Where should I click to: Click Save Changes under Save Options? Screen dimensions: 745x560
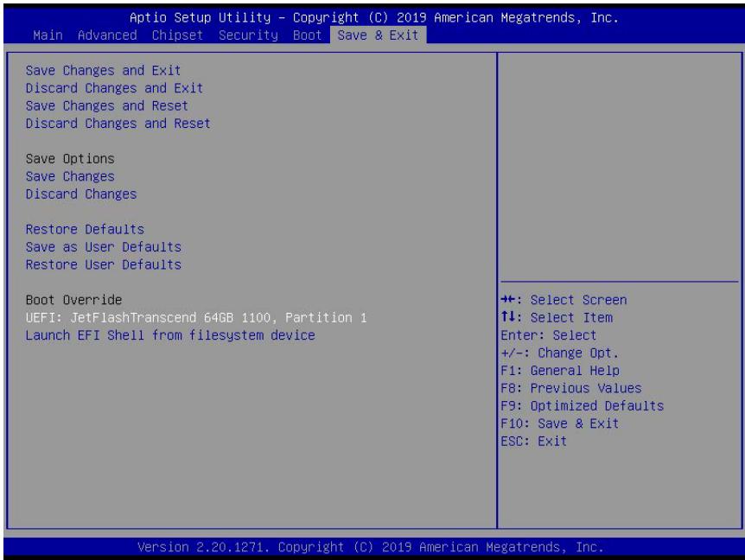pos(70,176)
